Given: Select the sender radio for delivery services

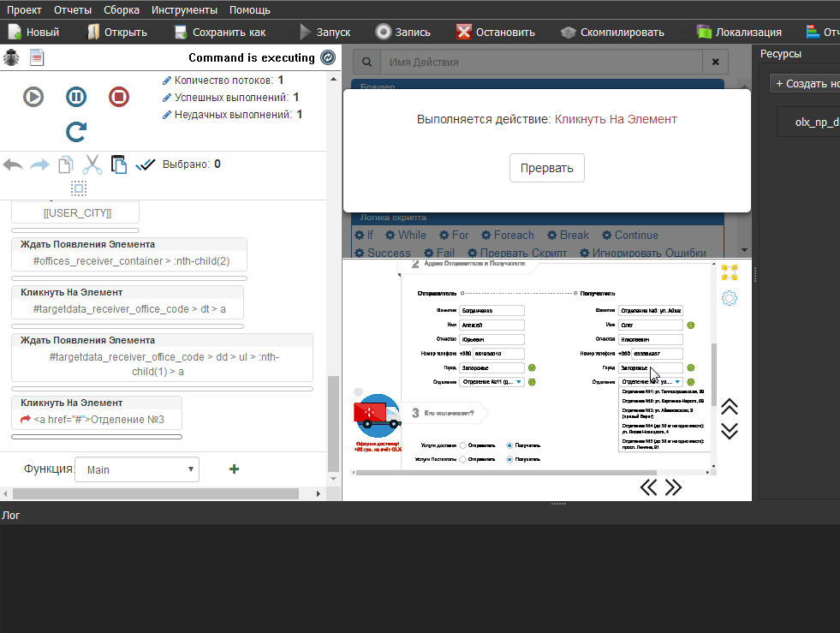Looking at the screenshot, I should [463, 445].
